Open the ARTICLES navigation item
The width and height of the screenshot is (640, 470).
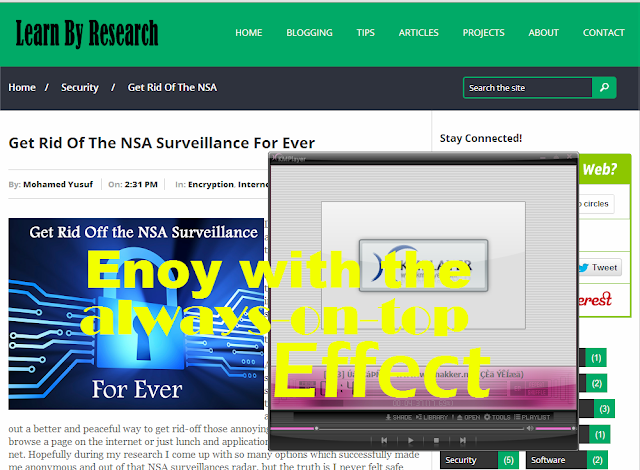(x=418, y=33)
